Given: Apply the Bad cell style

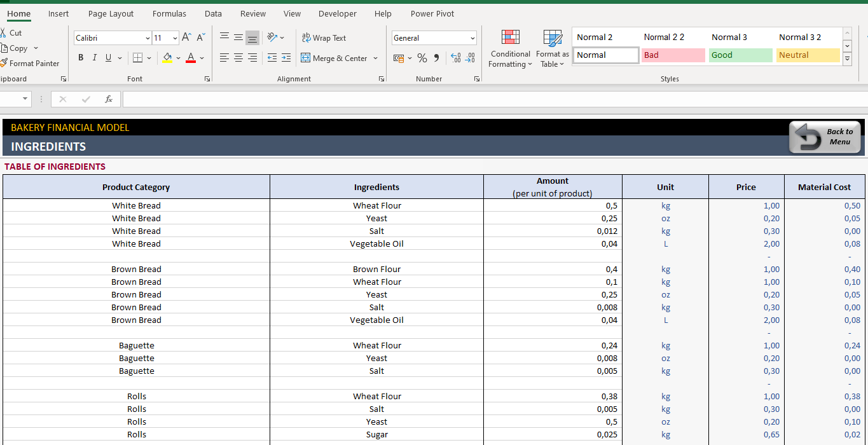Looking at the screenshot, I should [x=673, y=55].
